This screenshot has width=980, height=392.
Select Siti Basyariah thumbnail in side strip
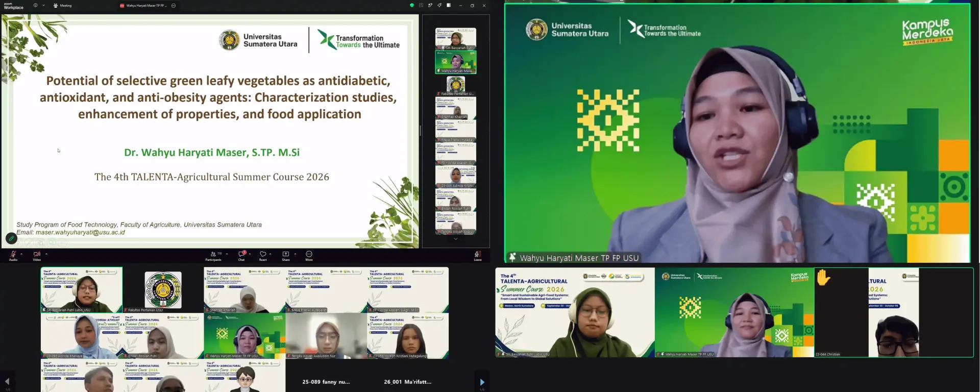tap(456, 39)
